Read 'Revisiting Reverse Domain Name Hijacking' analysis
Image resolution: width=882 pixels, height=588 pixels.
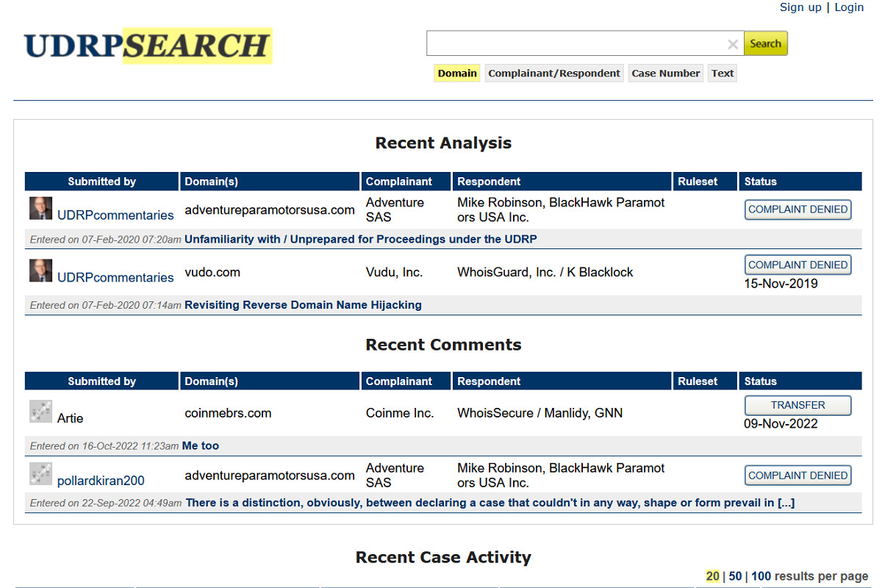point(303,305)
